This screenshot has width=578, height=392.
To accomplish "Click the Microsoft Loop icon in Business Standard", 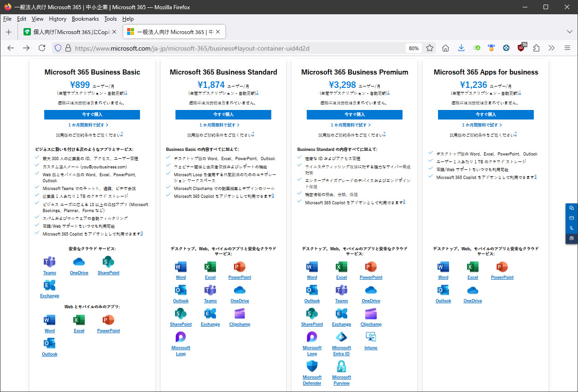I will click(x=181, y=337).
